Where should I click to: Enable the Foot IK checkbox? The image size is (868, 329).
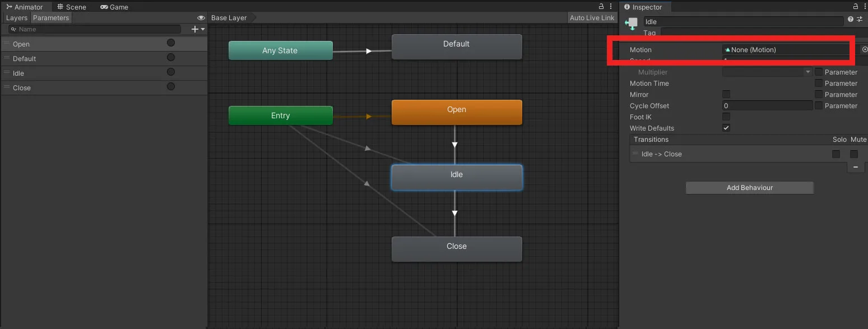[x=726, y=117]
